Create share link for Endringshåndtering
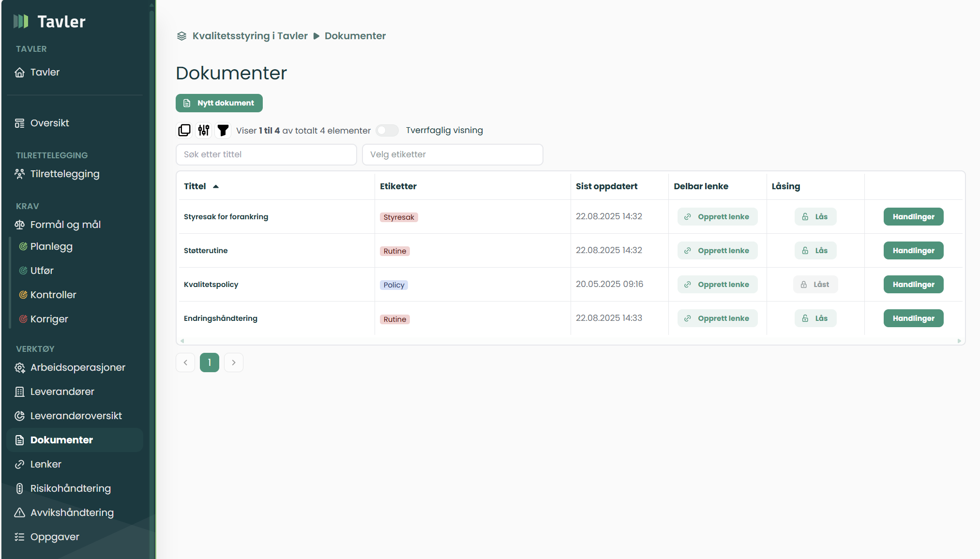The image size is (980, 559). (718, 318)
